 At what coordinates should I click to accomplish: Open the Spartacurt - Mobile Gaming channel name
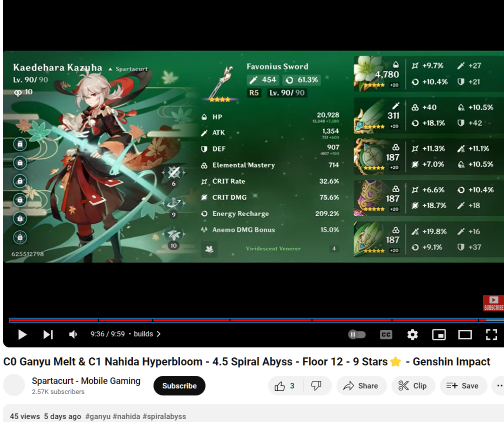[86, 381]
